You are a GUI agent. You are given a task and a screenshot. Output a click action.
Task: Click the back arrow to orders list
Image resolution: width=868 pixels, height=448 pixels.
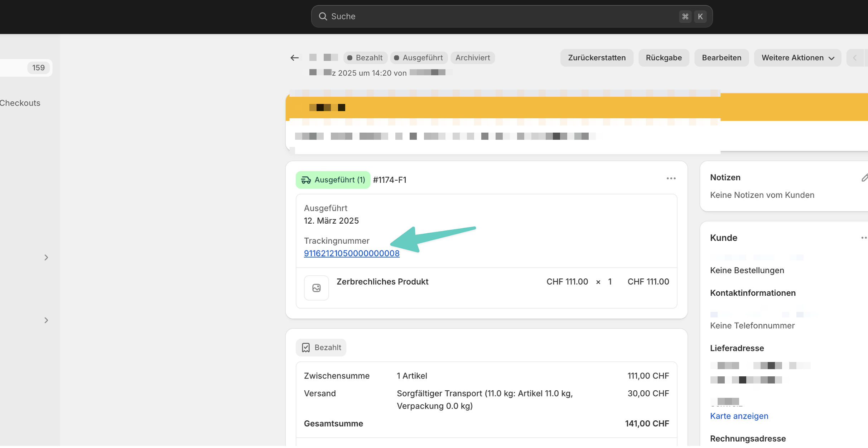(x=294, y=58)
